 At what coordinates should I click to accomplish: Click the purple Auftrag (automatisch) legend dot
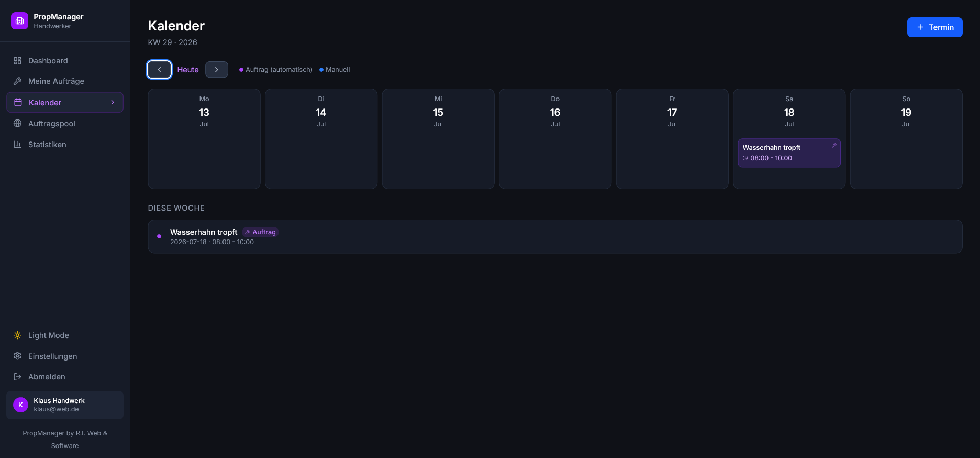(x=241, y=70)
